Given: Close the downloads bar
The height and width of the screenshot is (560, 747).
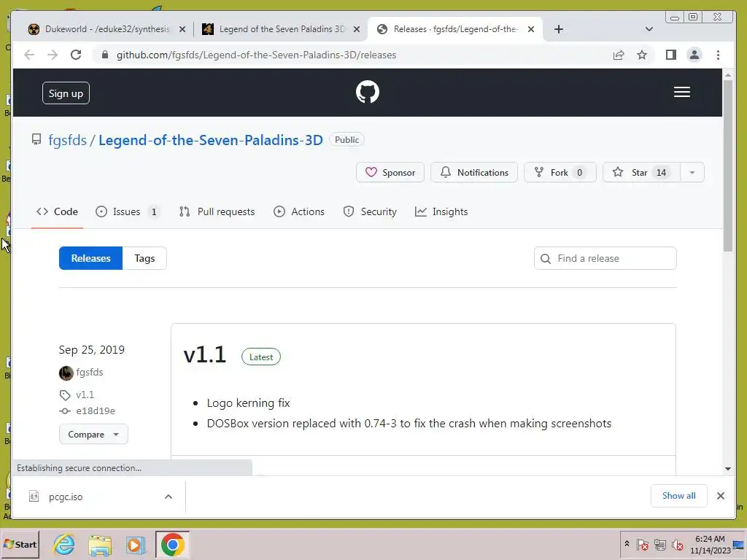Looking at the screenshot, I should tap(720, 496).
